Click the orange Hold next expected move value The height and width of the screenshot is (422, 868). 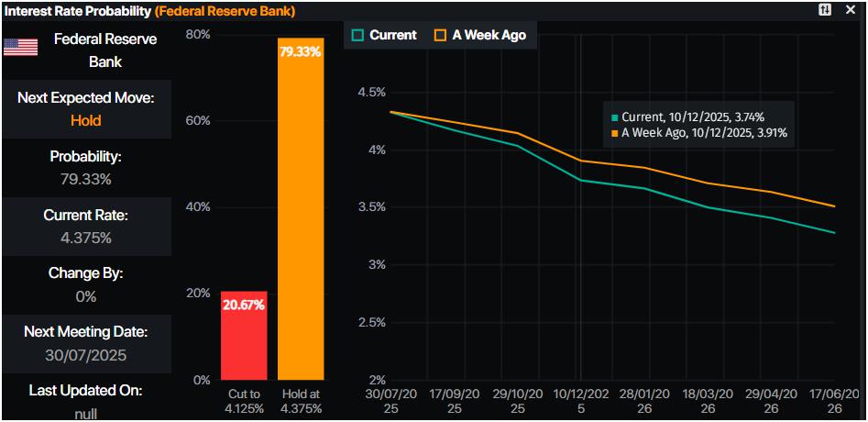(x=86, y=120)
